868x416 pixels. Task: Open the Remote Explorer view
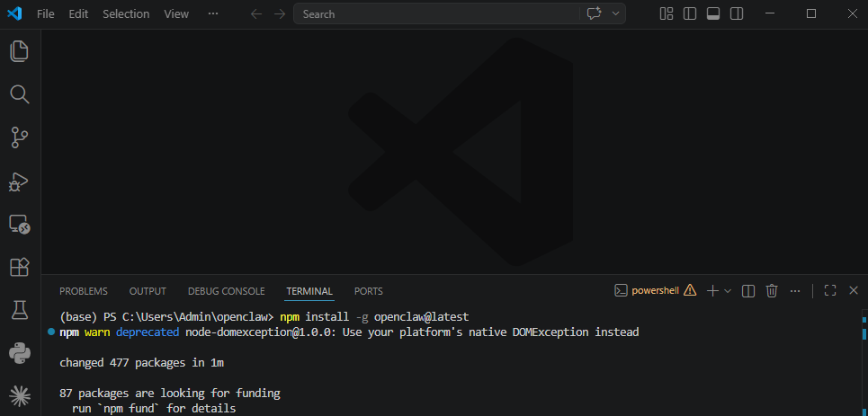[x=20, y=224]
